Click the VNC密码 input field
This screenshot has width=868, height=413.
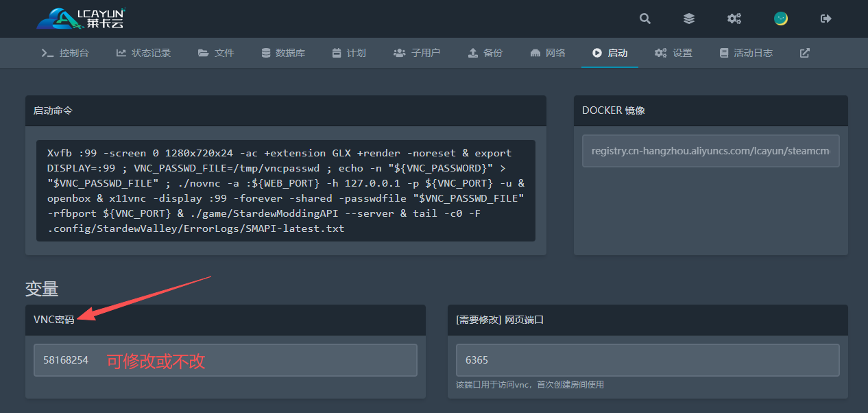click(225, 360)
